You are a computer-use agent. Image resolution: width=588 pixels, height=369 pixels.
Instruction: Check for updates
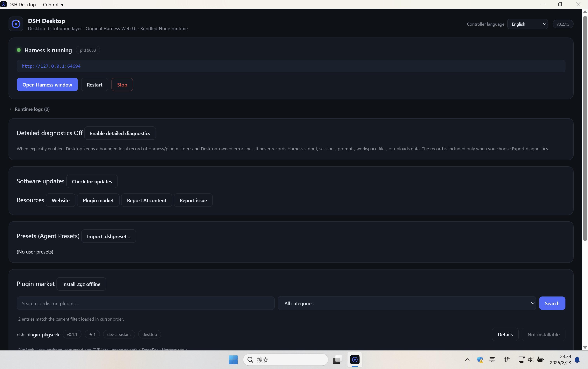pos(92,181)
